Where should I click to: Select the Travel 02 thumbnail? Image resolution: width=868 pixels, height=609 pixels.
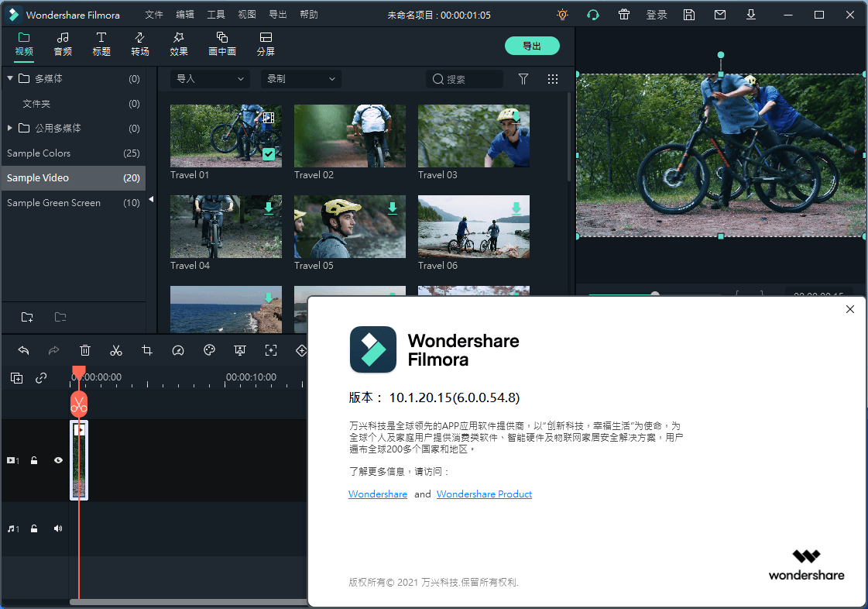point(350,136)
